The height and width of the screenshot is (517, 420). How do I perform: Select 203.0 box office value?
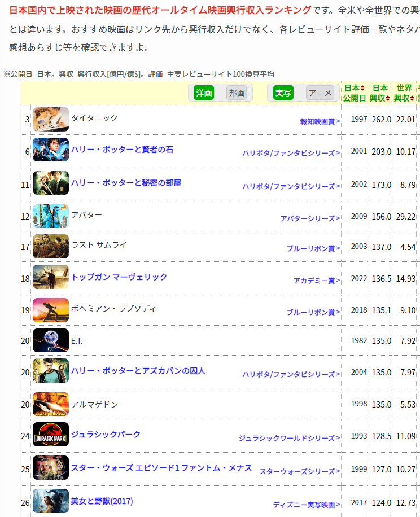(x=382, y=152)
